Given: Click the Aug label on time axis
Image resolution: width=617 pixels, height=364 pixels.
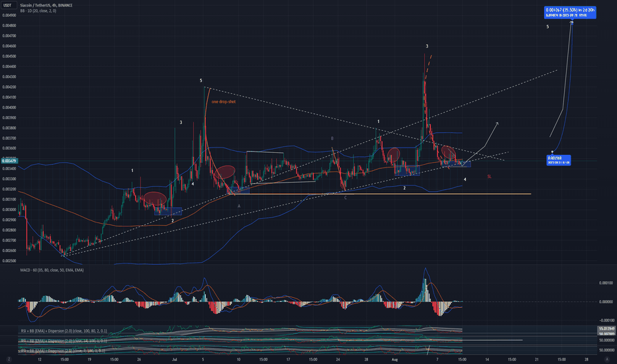Looking at the screenshot, I should [x=395, y=359].
